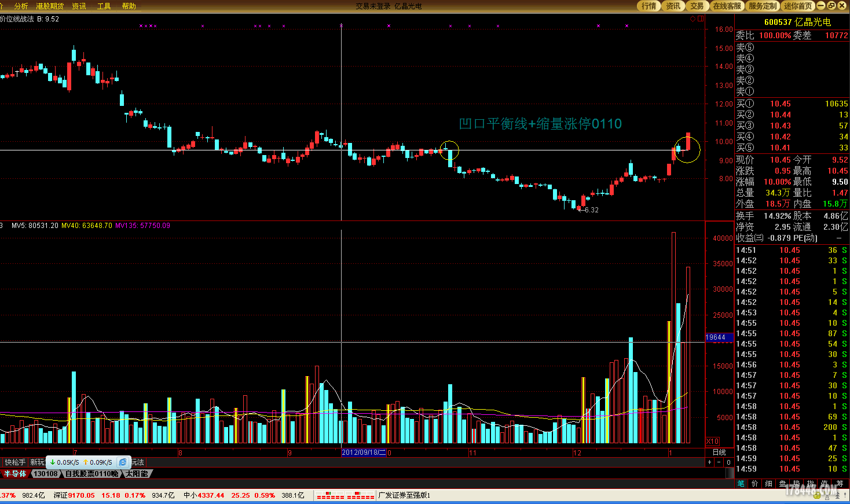The width and height of the screenshot is (850, 504).
Task: Open the 分析 menu
Action: 21,6
